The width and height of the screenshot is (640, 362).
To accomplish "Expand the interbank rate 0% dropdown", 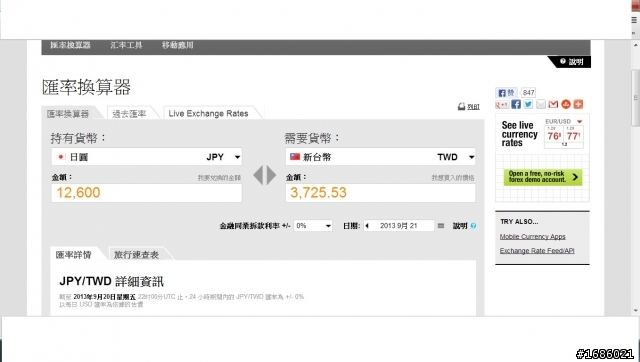I will click(x=313, y=226).
